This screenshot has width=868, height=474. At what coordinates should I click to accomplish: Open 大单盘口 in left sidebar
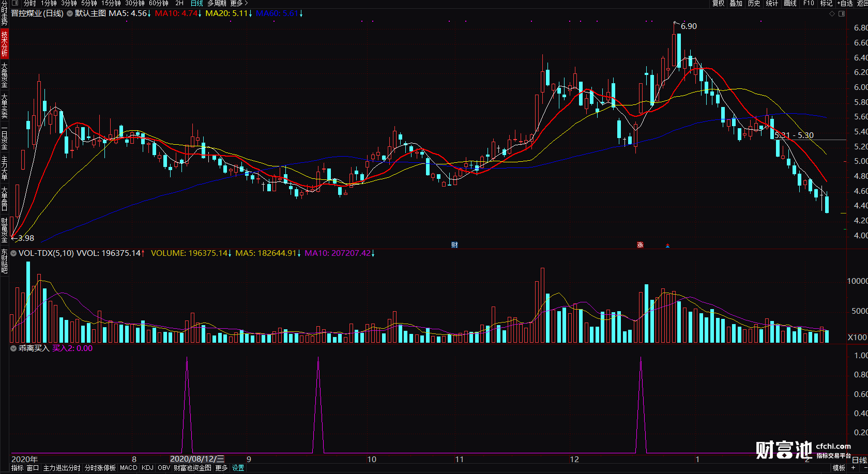(4, 199)
